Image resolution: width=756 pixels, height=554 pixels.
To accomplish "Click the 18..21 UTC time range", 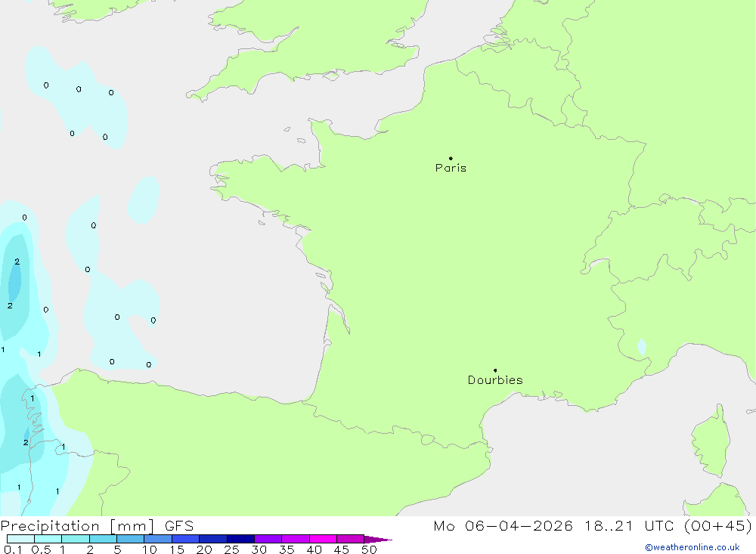I will coord(629,526).
